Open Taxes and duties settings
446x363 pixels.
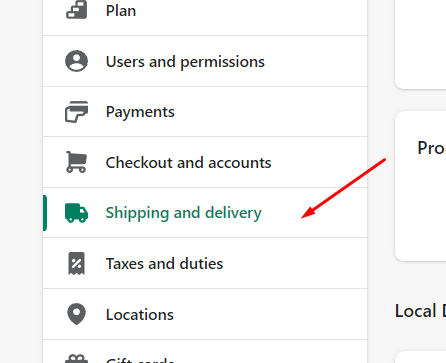point(164,264)
